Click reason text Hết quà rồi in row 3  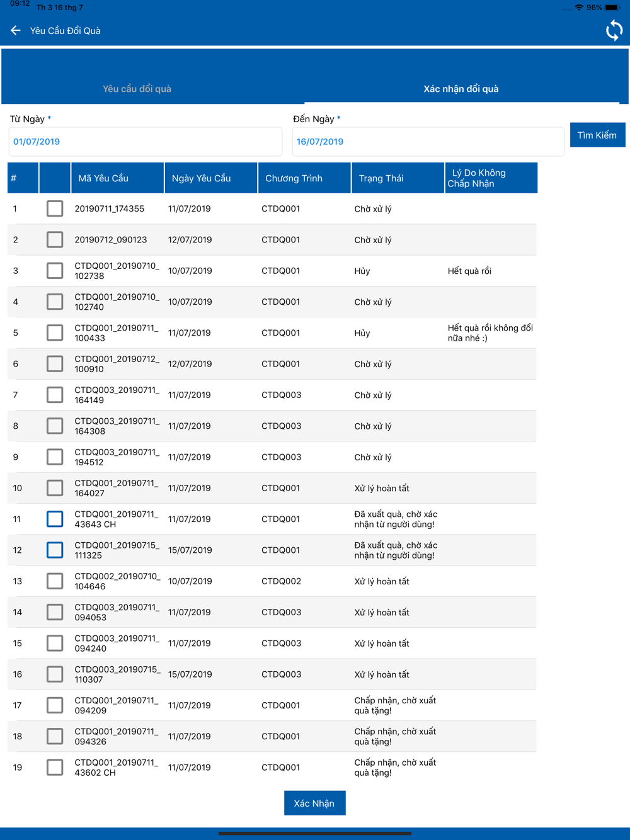click(x=469, y=271)
